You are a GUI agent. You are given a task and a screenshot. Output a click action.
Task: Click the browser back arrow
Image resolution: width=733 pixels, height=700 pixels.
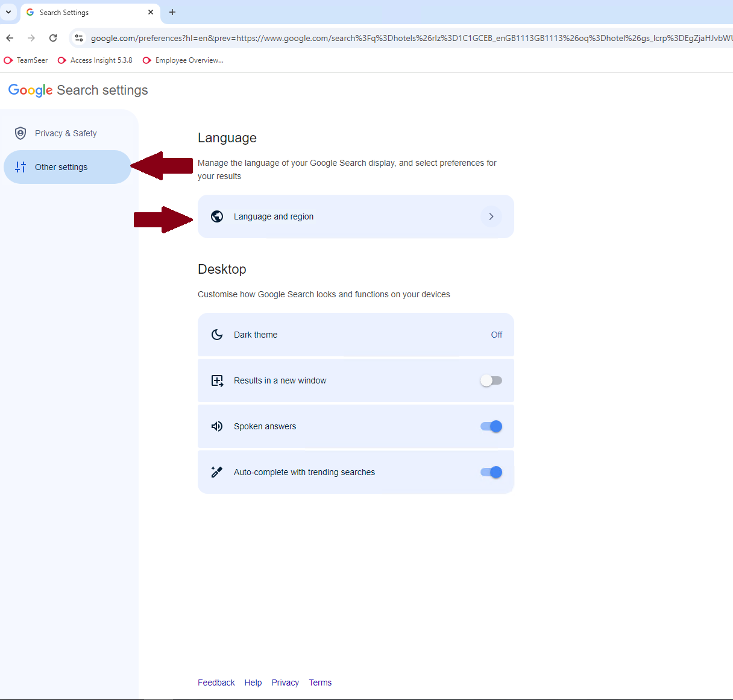click(10, 38)
